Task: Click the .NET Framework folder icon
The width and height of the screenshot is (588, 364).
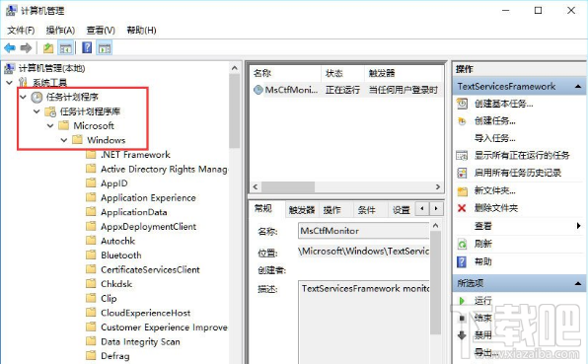Action: (91, 155)
